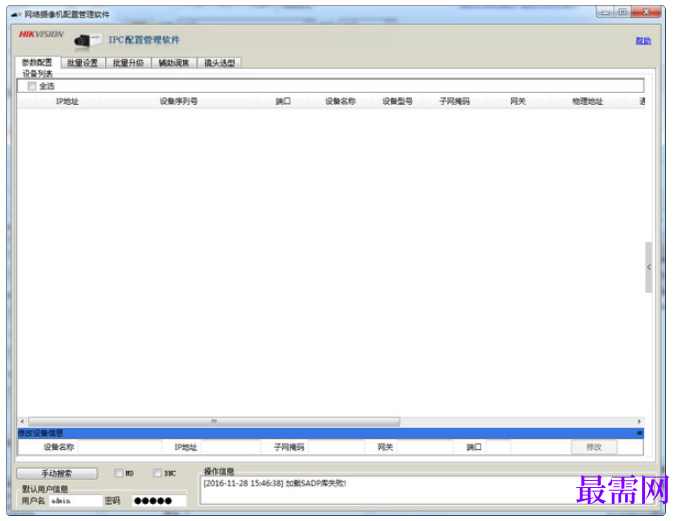This screenshot has width=688, height=521.
Task: Tick the 全选 select-all checkbox
Action: (x=32, y=86)
